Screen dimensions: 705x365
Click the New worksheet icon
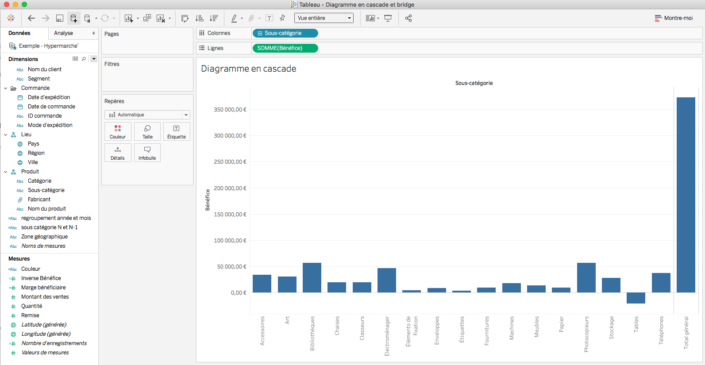(x=129, y=18)
